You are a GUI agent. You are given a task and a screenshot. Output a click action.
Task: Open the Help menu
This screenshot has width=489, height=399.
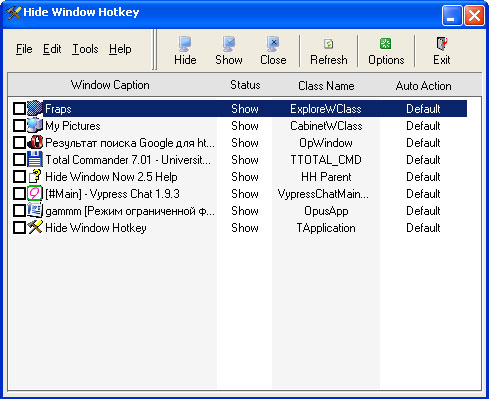[120, 49]
